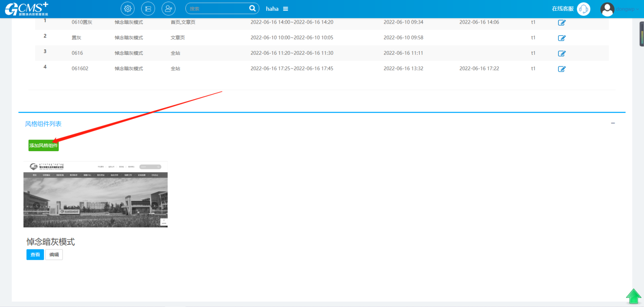Image resolution: width=644 pixels, height=307 pixels.
Task: Edit the 0616 row entry
Action: point(562,53)
